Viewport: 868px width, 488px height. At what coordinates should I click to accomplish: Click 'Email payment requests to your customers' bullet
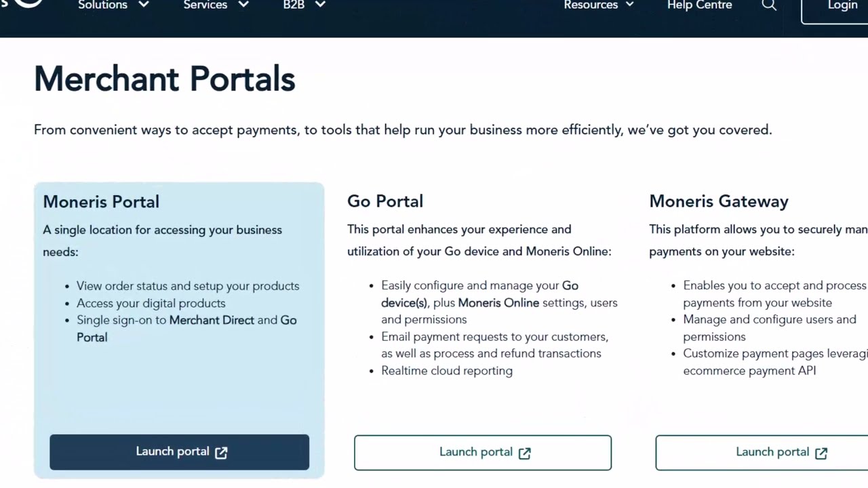coord(495,345)
